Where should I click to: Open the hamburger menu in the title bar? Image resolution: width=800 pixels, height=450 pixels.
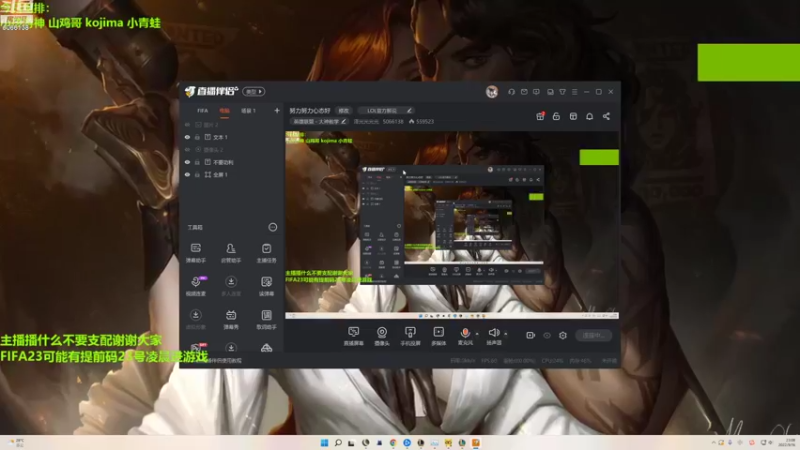click(574, 92)
